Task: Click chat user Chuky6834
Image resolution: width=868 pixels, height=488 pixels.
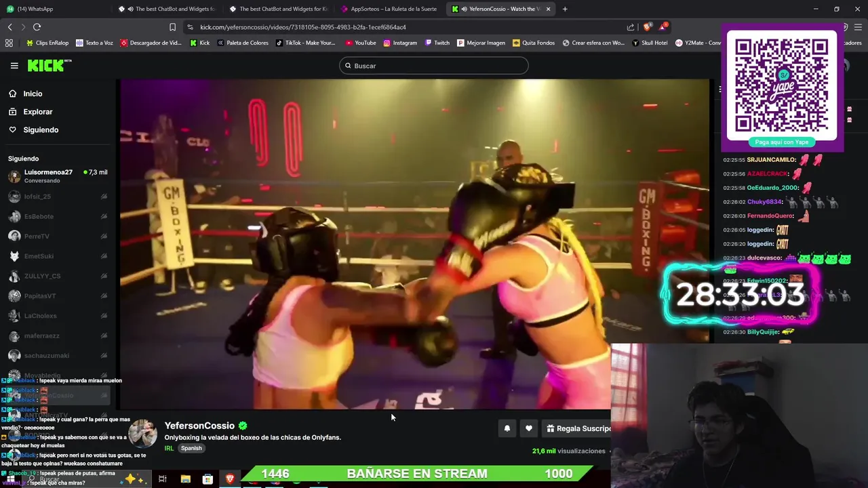Action: click(765, 202)
